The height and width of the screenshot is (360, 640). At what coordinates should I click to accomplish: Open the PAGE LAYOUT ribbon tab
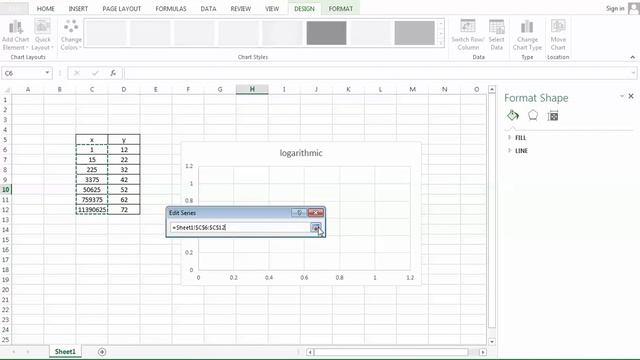[x=122, y=9]
